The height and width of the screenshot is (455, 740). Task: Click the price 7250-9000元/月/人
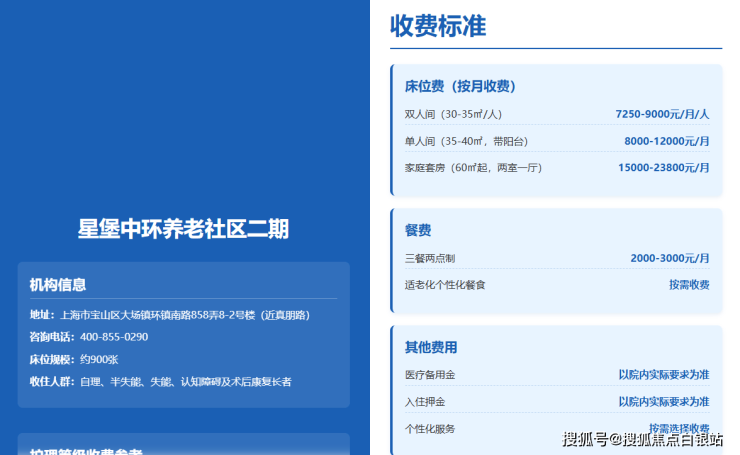click(662, 114)
